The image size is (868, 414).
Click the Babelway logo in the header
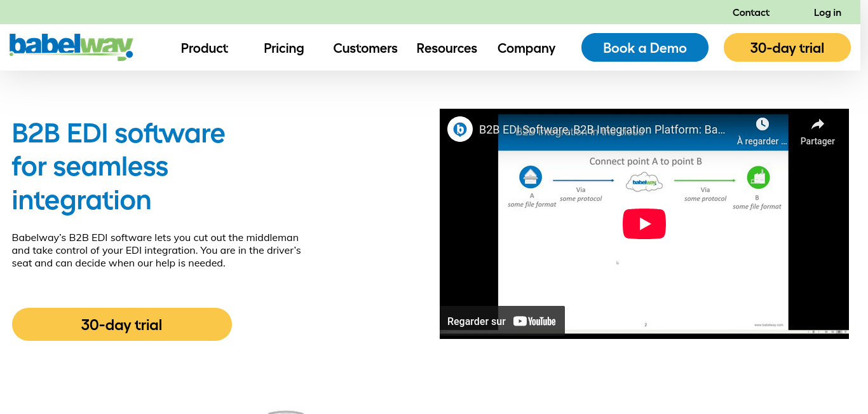point(71,46)
